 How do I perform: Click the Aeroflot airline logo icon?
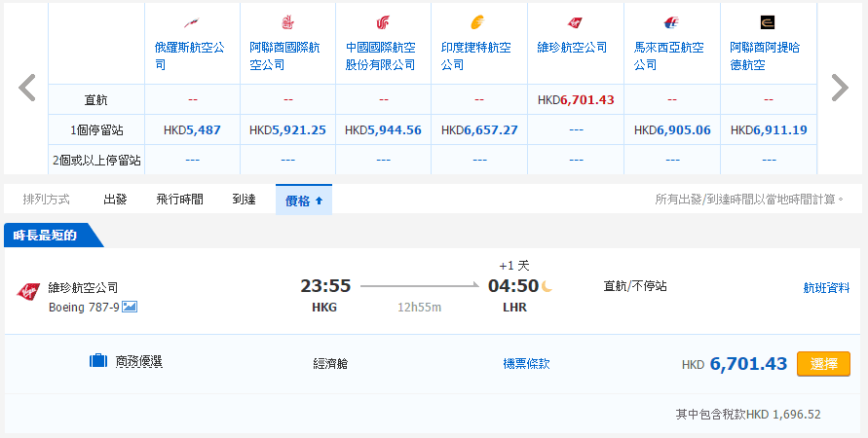tap(191, 22)
